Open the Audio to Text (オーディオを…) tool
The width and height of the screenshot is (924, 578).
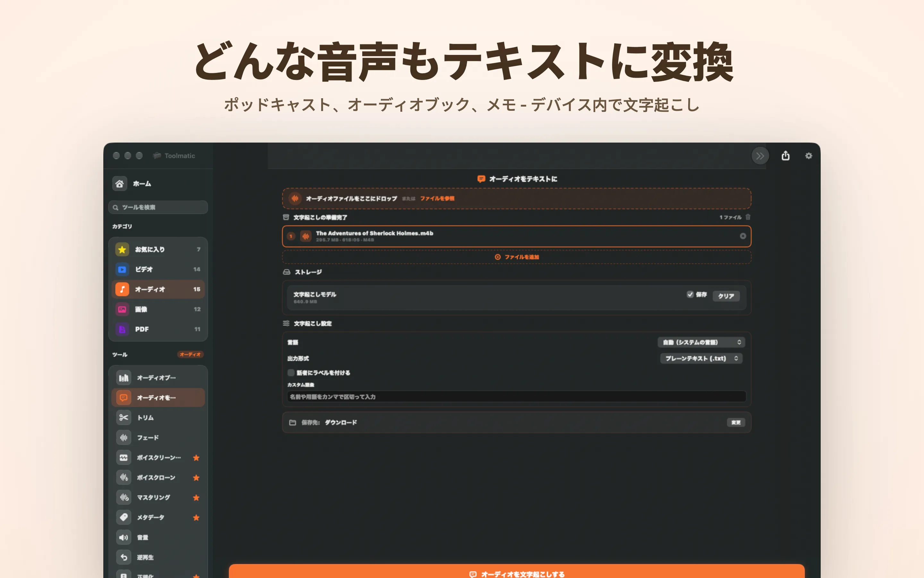coord(158,398)
